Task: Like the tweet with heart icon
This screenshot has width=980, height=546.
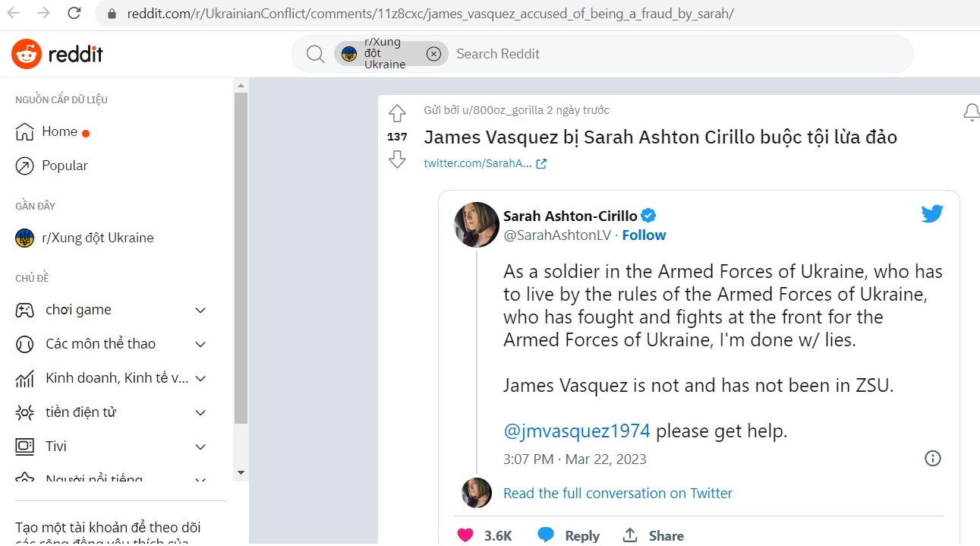Action: (x=465, y=535)
